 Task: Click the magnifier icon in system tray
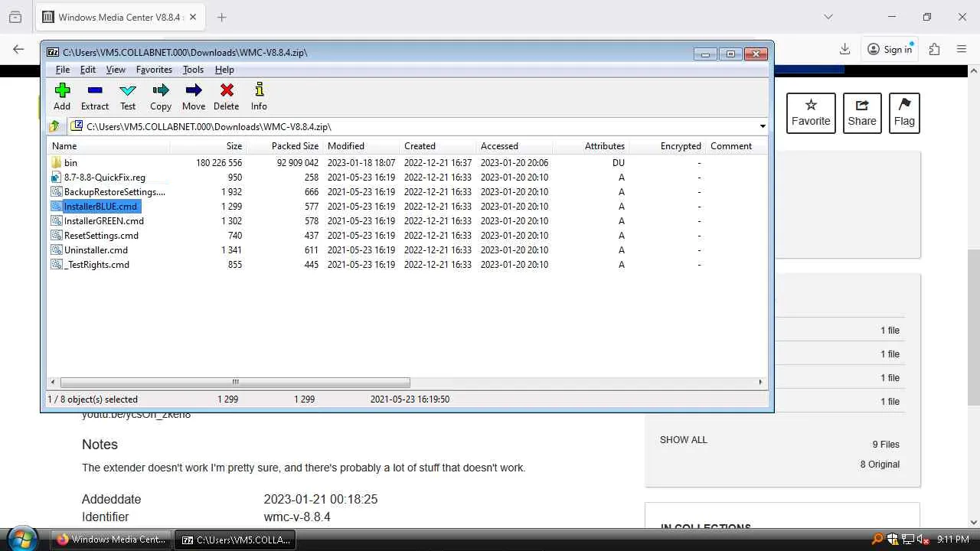click(x=878, y=540)
